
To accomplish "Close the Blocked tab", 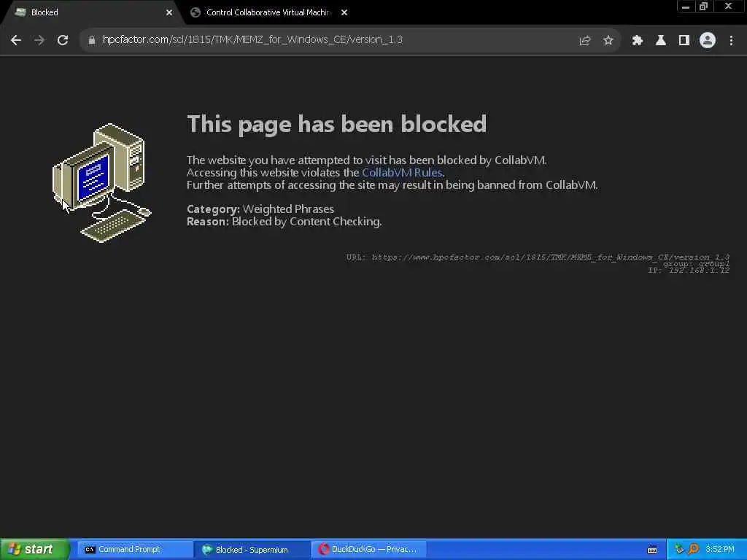I will 169,13.
